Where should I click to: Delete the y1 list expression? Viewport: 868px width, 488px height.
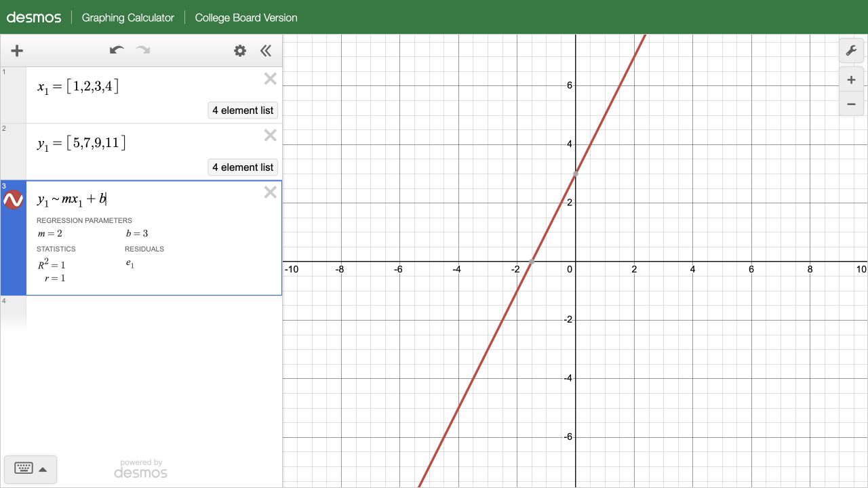coord(271,136)
